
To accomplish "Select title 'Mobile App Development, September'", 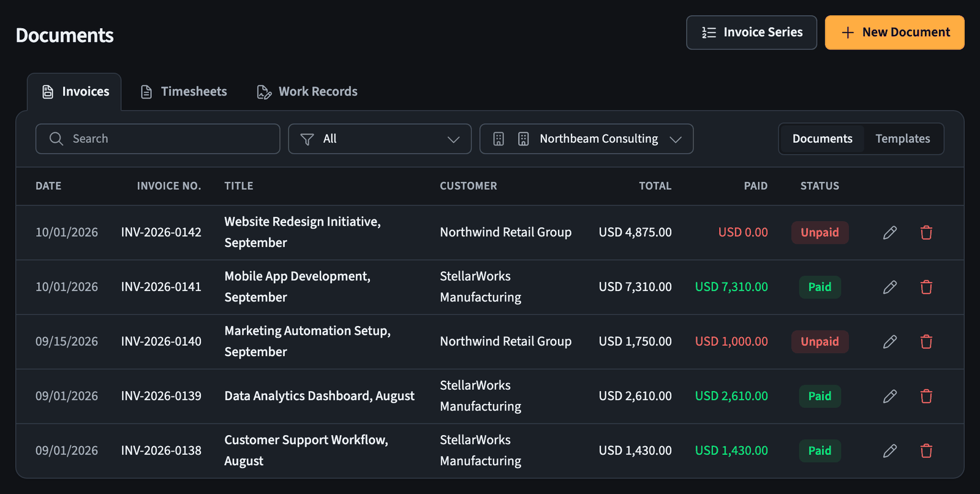I will pos(298,287).
